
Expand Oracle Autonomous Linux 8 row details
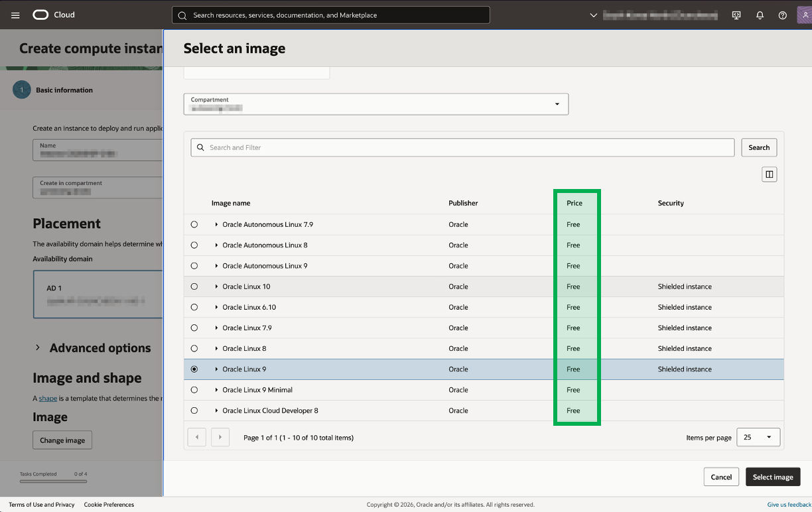point(216,245)
